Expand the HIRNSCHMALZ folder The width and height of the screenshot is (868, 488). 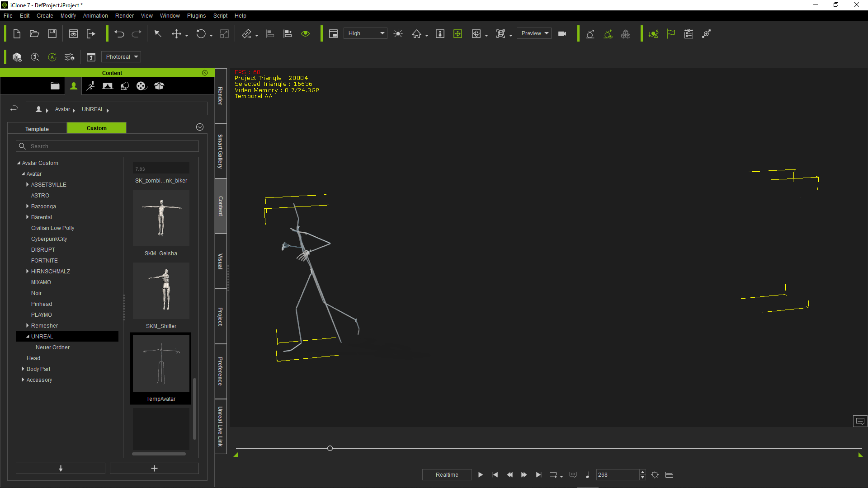pos(28,271)
